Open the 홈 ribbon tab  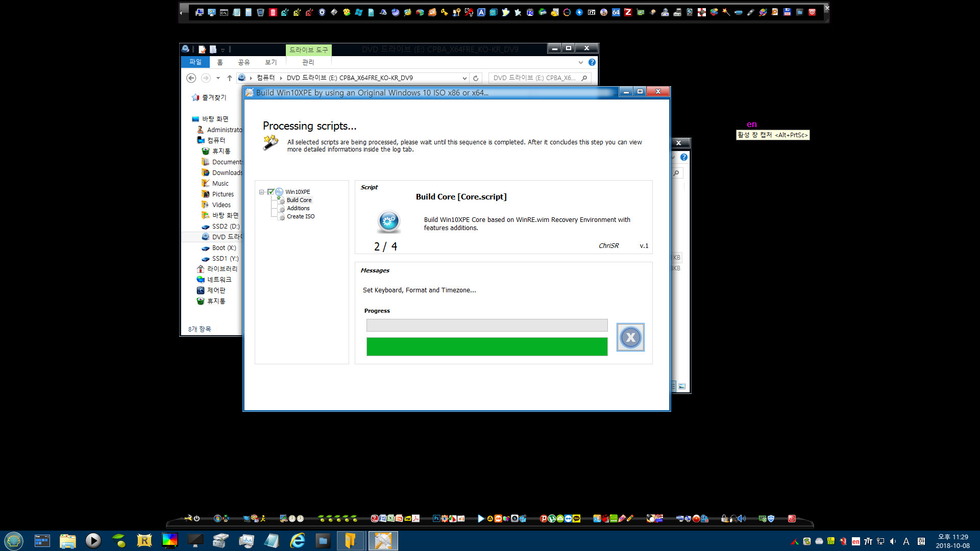pyautogui.click(x=220, y=62)
